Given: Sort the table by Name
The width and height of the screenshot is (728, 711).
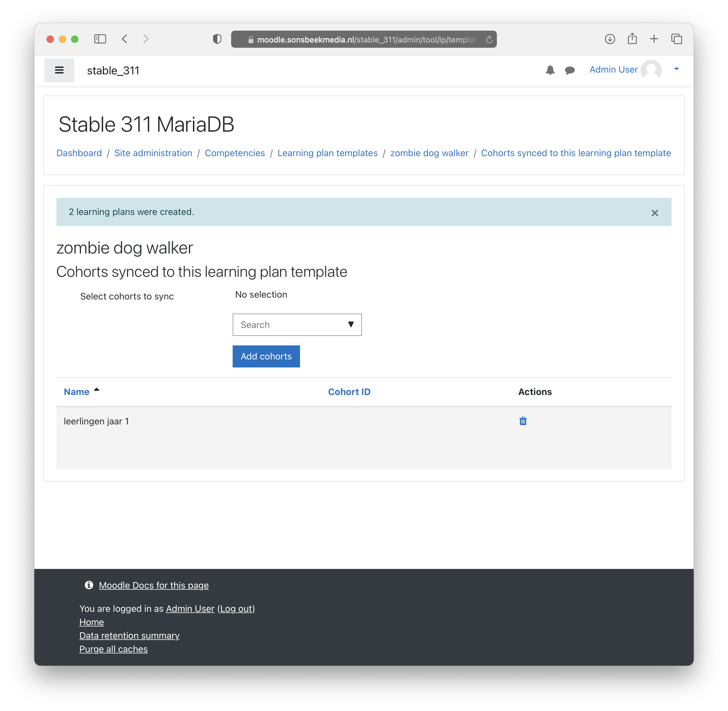Looking at the screenshot, I should tap(77, 392).
